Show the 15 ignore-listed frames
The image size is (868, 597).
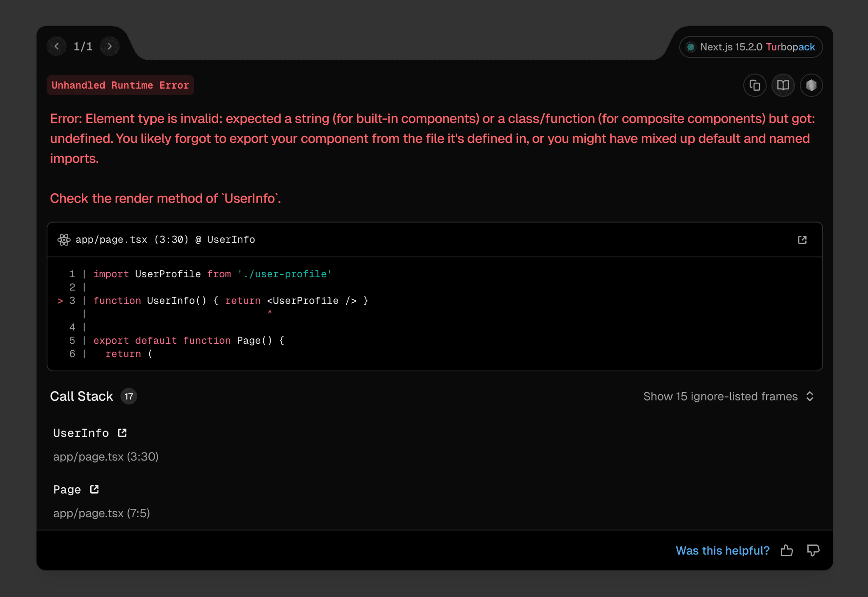(720, 396)
